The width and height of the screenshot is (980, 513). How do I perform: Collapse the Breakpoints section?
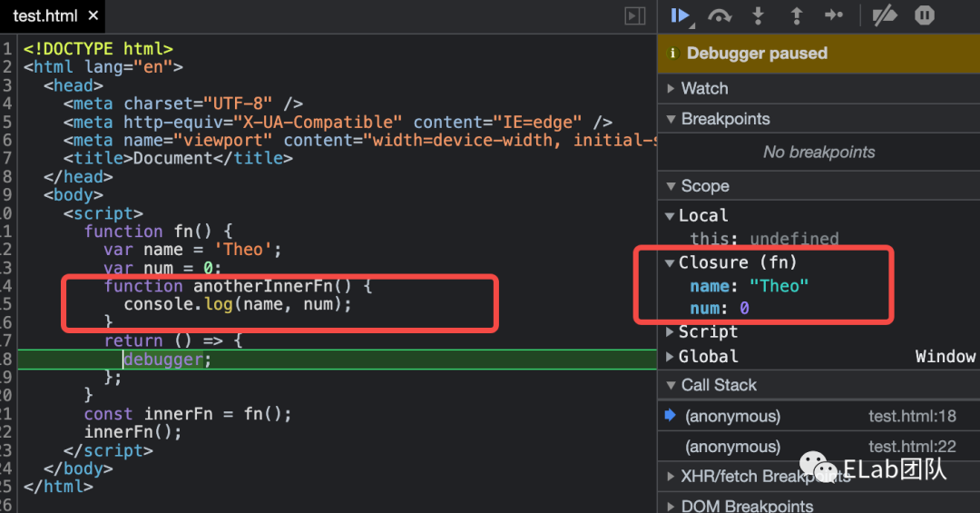[818, 119]
